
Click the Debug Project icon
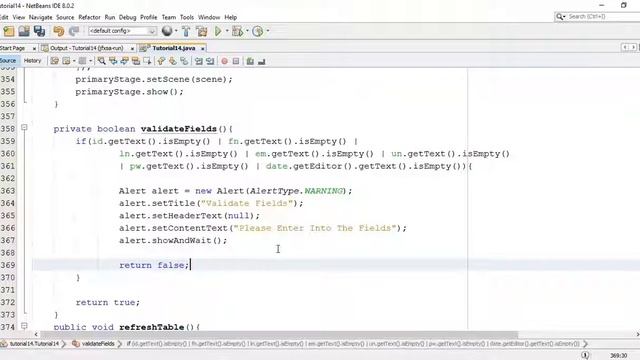(237, 31)
